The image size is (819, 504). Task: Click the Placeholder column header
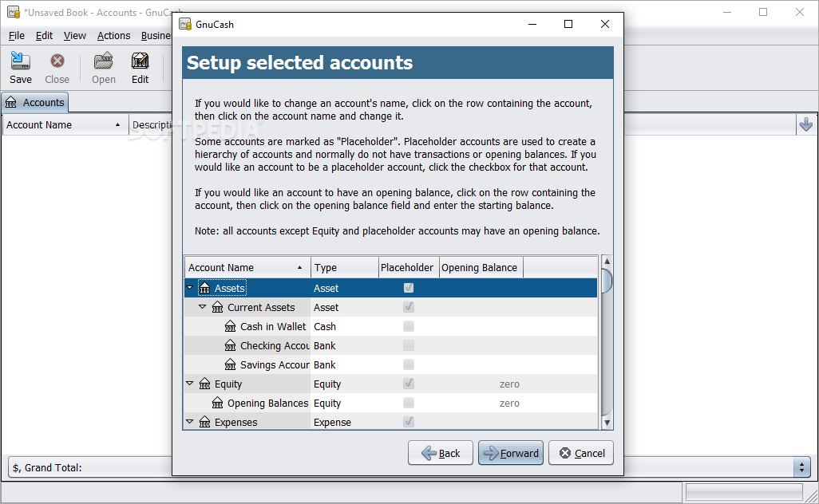pos(409,267)
